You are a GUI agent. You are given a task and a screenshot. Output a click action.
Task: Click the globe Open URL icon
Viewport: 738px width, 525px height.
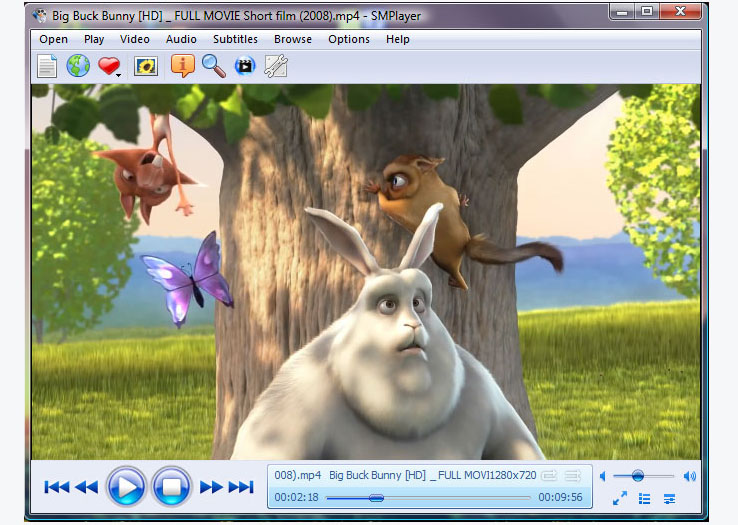click(78, 66)
